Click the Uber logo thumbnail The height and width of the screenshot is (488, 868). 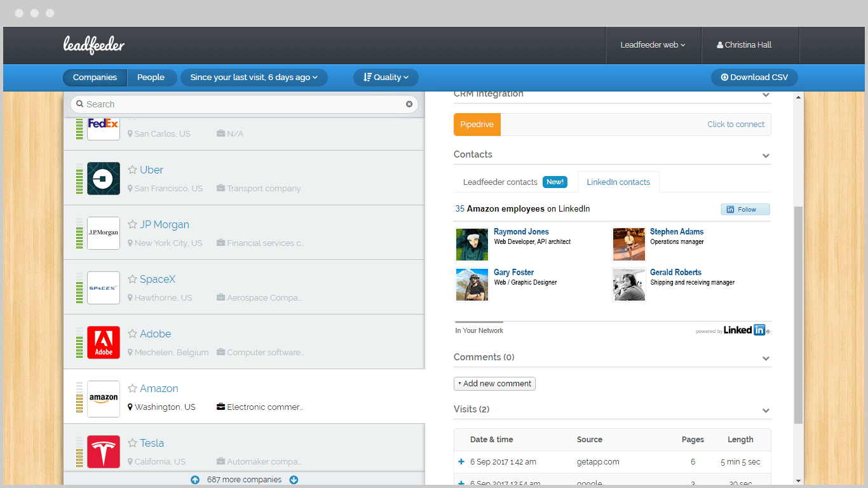[x=104, y=179]
